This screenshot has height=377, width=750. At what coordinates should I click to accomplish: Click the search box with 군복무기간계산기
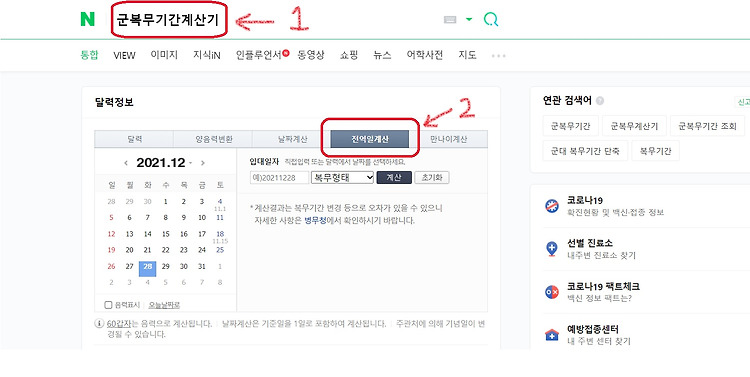pyautogui.click(x=169, y=21)
